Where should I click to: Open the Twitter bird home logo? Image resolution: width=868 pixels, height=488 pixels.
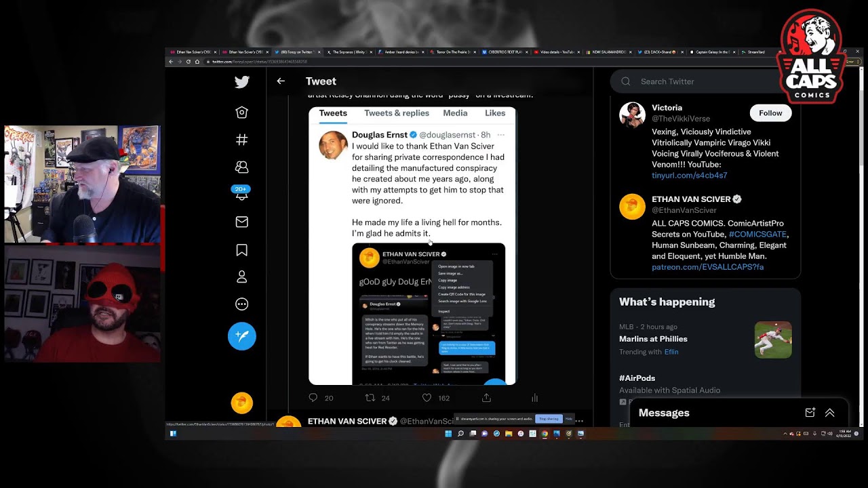[x=241, y=82]
